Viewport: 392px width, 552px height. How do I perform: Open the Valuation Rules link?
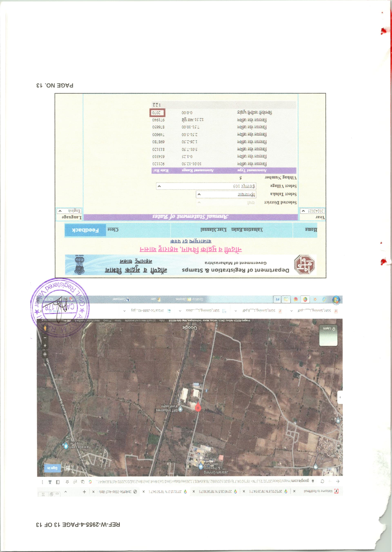[247, 230]
